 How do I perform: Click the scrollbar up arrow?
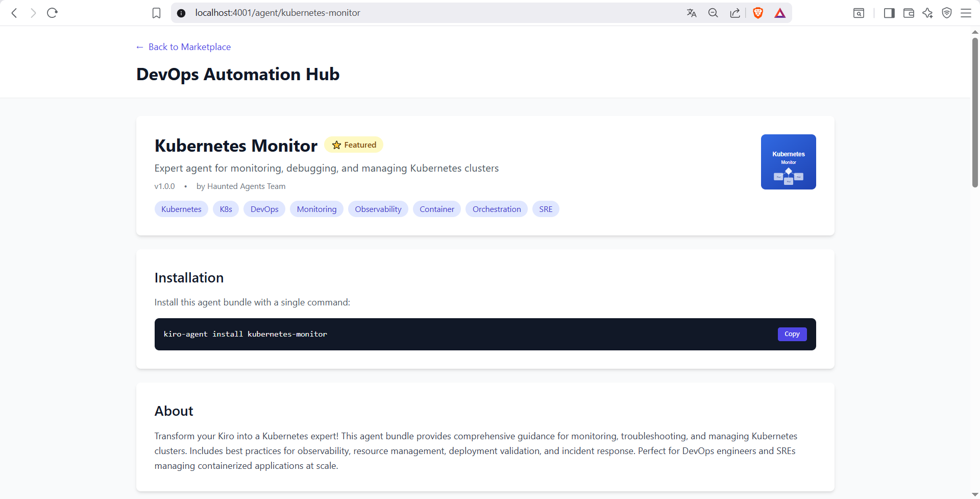click(975, 32)
